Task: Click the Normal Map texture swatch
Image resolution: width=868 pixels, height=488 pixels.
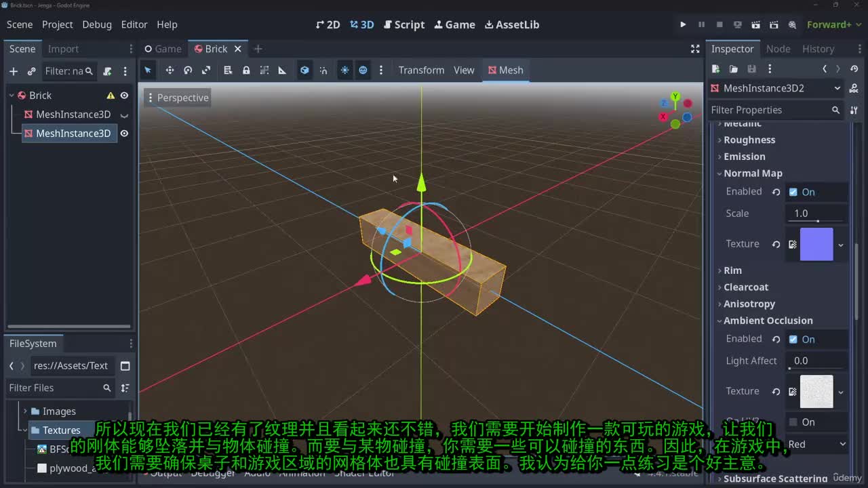Action: coord(816,245)
